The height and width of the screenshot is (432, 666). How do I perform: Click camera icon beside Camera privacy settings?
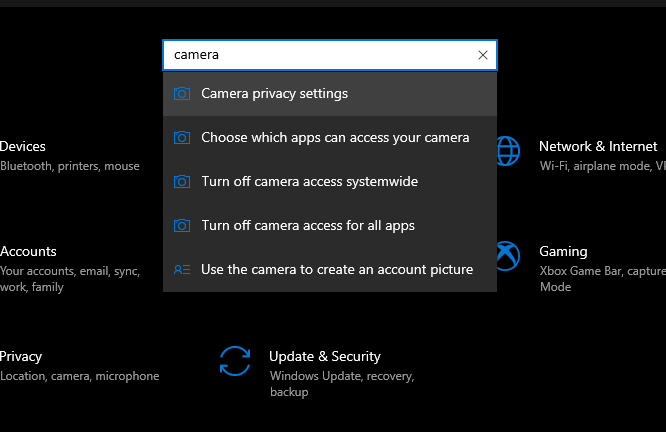pyautogui.click(x=182, y=93)
